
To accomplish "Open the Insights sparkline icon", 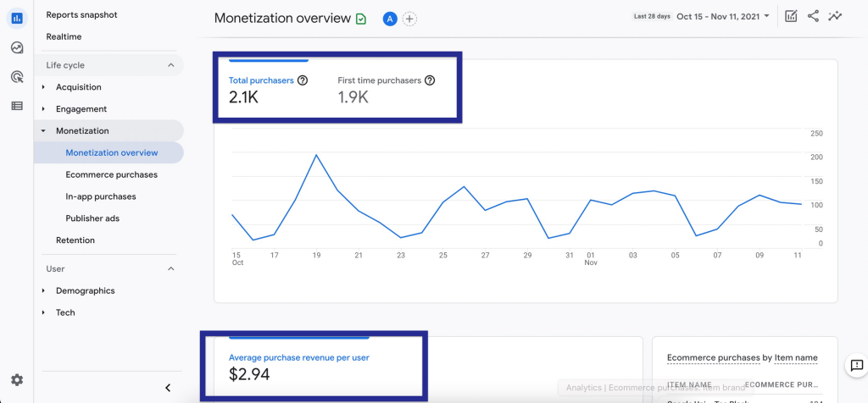I will (x=835, y=16).
